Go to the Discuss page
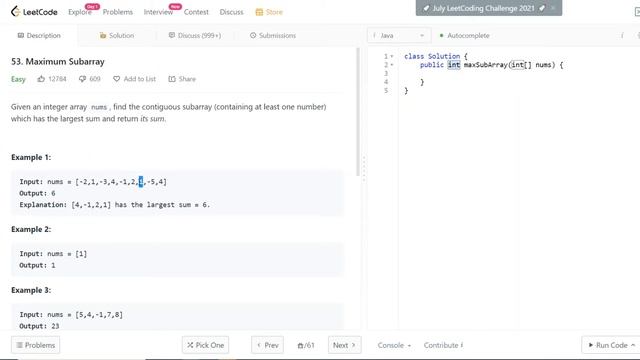The height and width of the screenshot is (360, 640). 231,12
